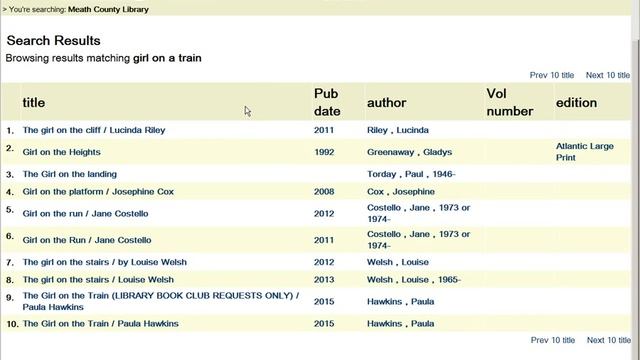This screenshot has height=360, width=640.
Task: Click pub date '1992'
Action: (x=324, y=152)
